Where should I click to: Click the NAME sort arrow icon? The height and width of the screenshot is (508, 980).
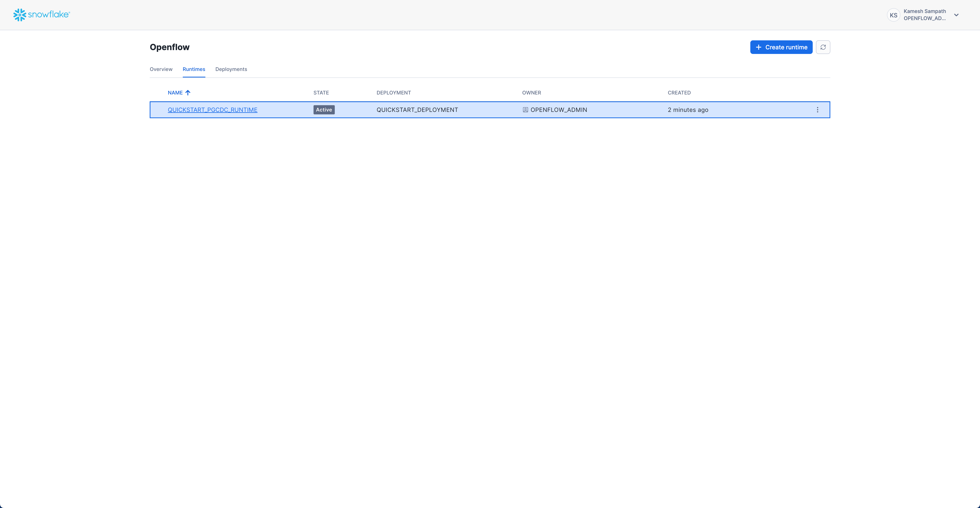click(x=188, y=93)
